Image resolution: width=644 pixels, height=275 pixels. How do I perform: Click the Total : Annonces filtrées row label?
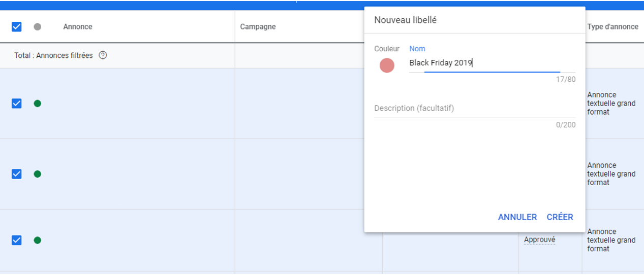[x=53, y=56]
